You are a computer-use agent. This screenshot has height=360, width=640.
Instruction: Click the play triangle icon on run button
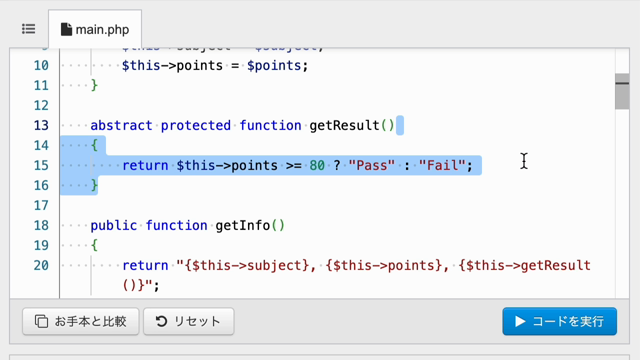(x=520, y=322)
